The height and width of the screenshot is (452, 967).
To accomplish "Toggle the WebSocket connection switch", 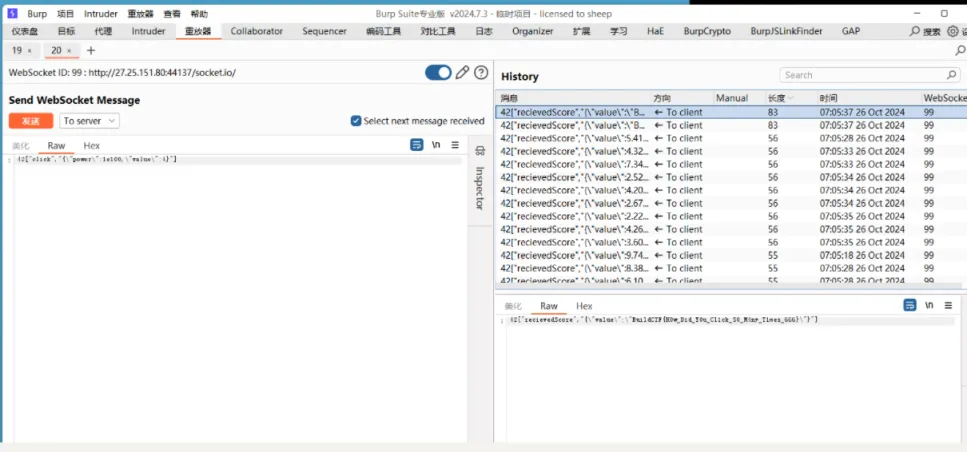I will pos(438,73).
